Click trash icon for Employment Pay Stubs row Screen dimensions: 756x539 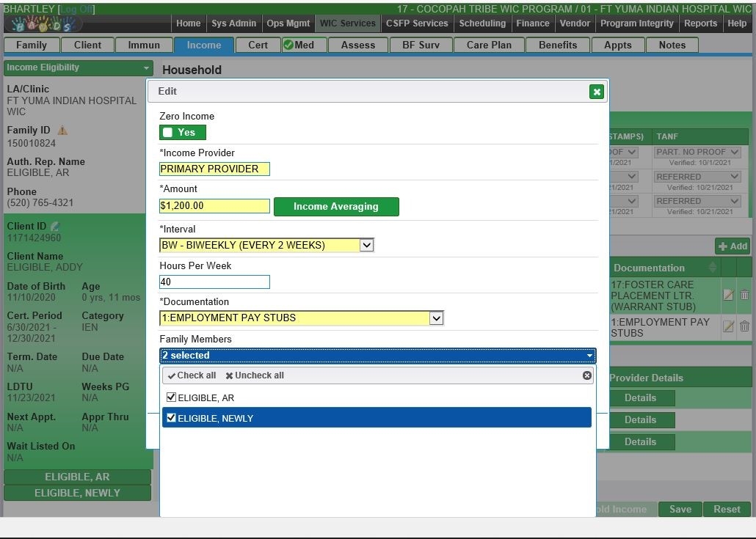coord(744,326)
